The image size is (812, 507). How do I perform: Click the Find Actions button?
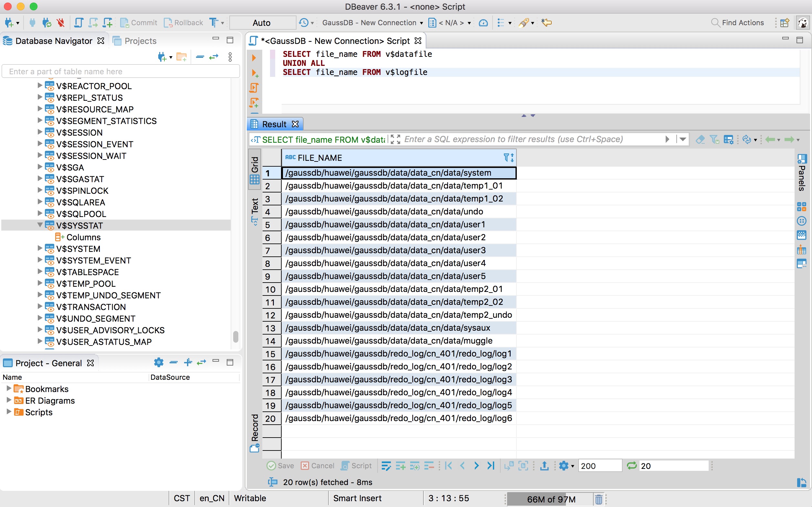(737, 23)
